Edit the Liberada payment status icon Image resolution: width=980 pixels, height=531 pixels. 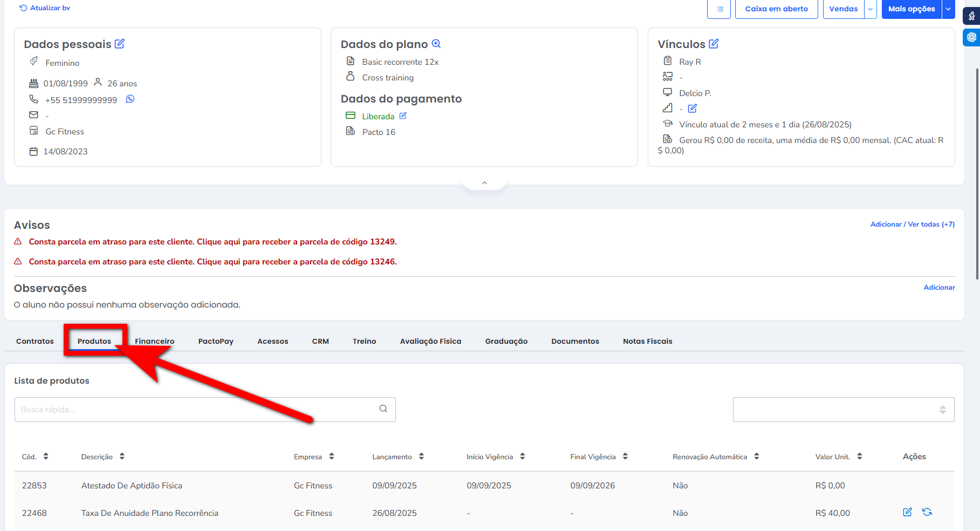coord(403,116)
